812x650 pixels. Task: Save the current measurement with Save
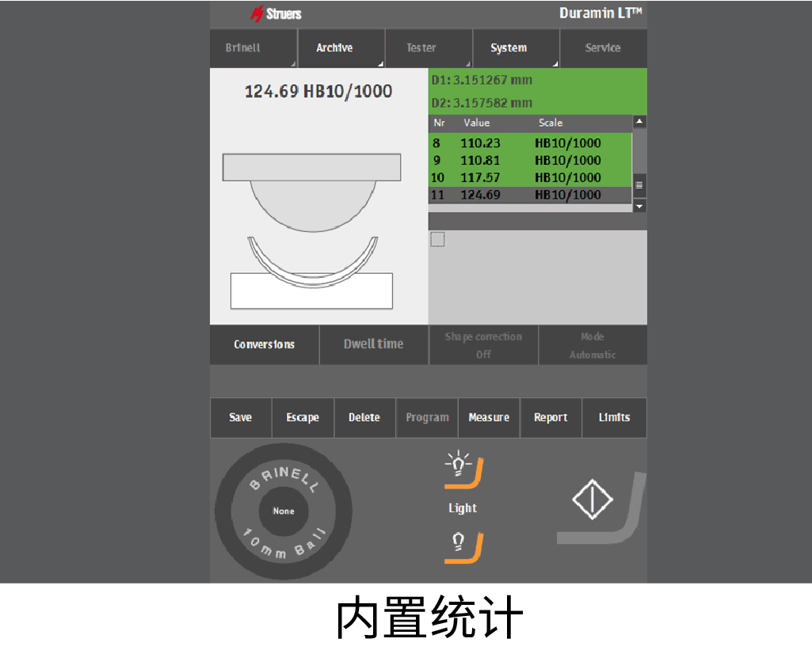click(240, 417)
